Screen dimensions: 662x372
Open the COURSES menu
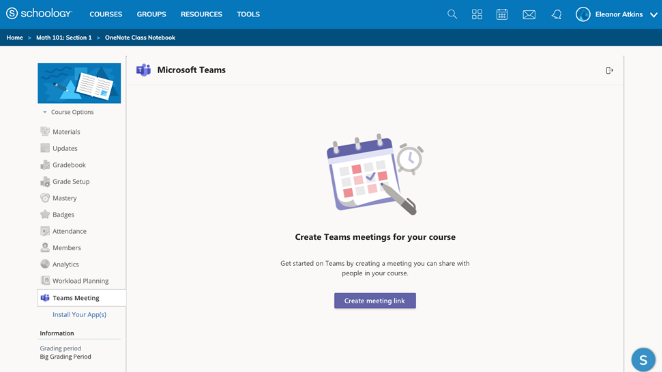[x=106, y=14]
